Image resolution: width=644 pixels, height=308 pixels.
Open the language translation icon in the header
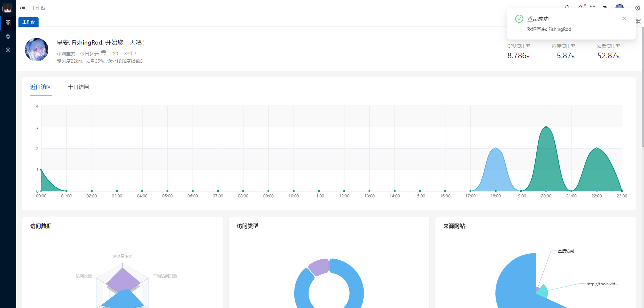605,7
